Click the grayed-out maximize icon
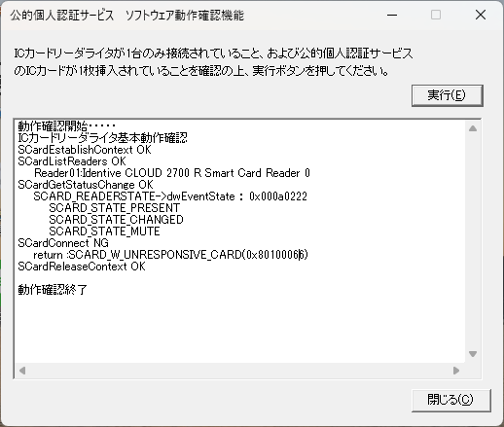This screenshot has width=504, height=427. pyautogui.click(x=436, y=15)
